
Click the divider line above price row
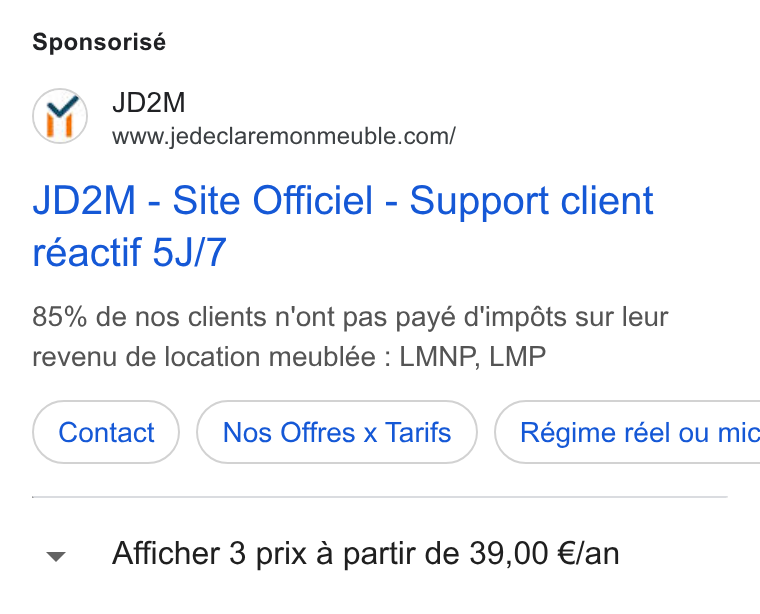pos(380,497)
